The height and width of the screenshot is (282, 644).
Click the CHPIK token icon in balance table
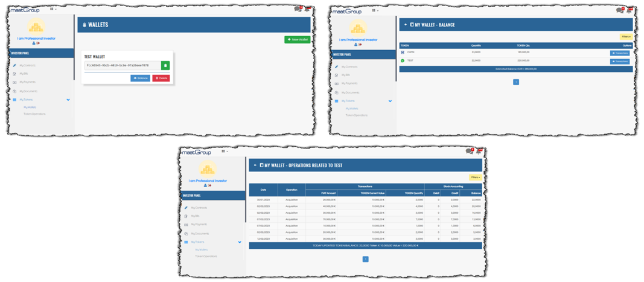click(403, 53)
